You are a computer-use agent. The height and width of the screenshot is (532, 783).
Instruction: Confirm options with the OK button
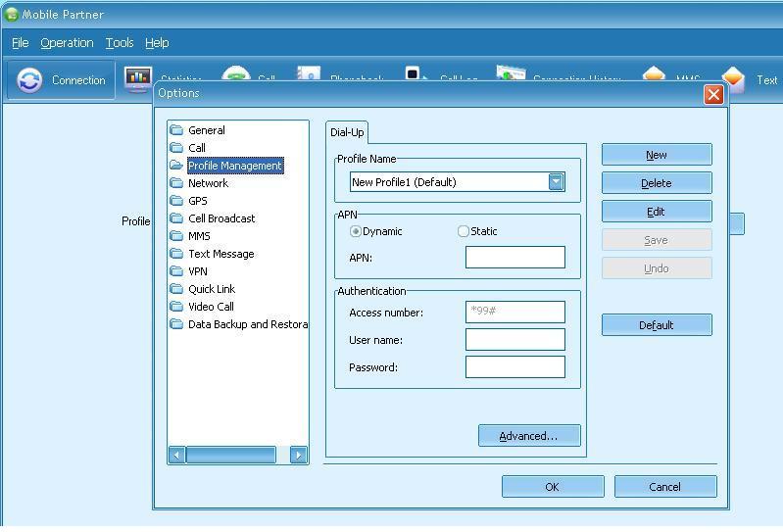click(553, 487)
